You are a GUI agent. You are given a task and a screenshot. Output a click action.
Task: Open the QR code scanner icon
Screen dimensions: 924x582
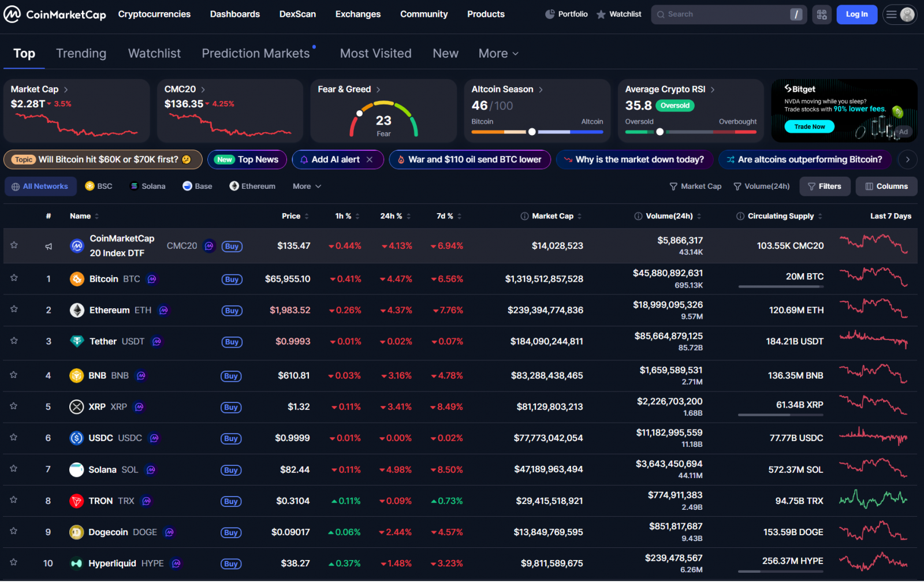[x=821, y=14]
